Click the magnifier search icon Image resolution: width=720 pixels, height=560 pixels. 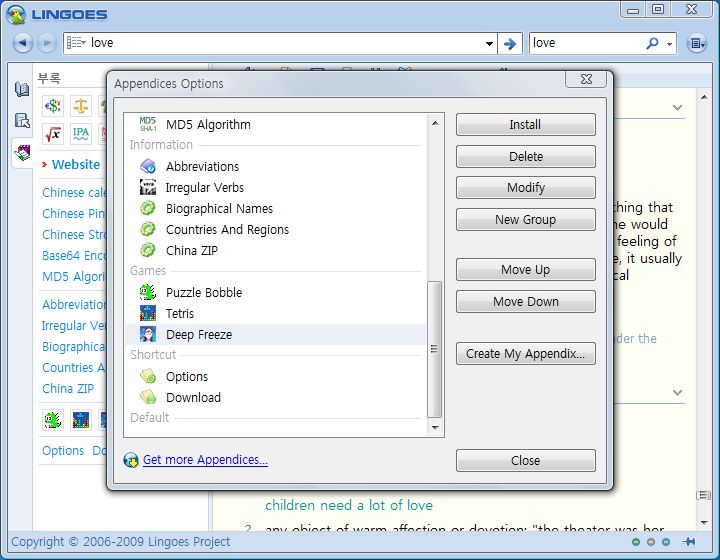[x=652, y=43]
